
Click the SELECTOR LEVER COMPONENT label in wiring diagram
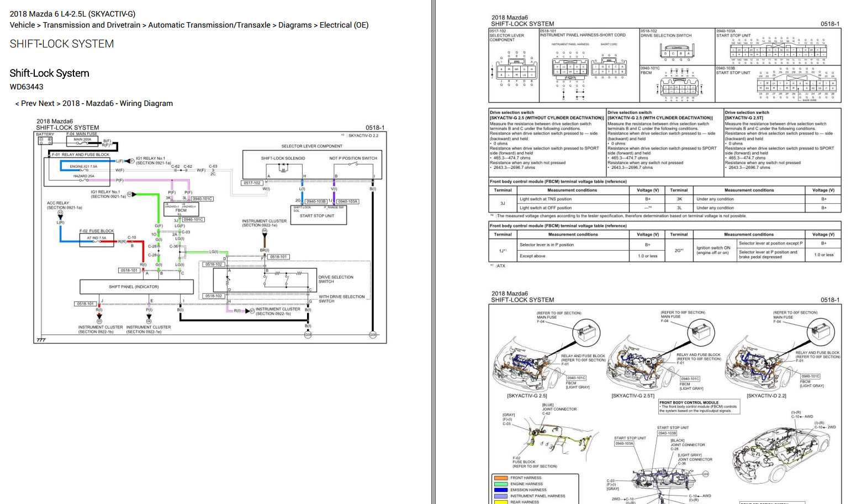pos(312,146)
